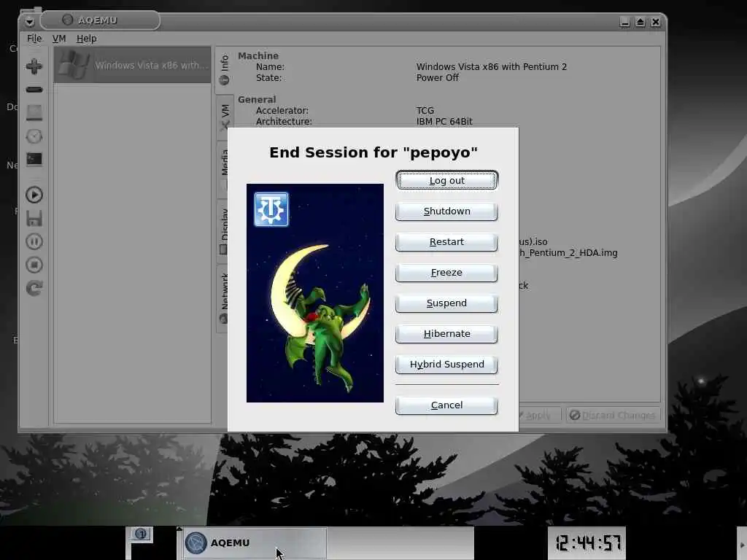Screen dimensions: 747x560
Task: Cancel the End Session dialog
Action: point(446,405)
